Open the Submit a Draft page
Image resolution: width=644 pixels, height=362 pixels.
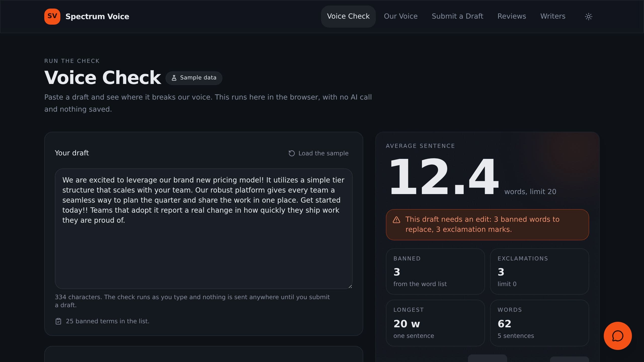click(457, 16)
